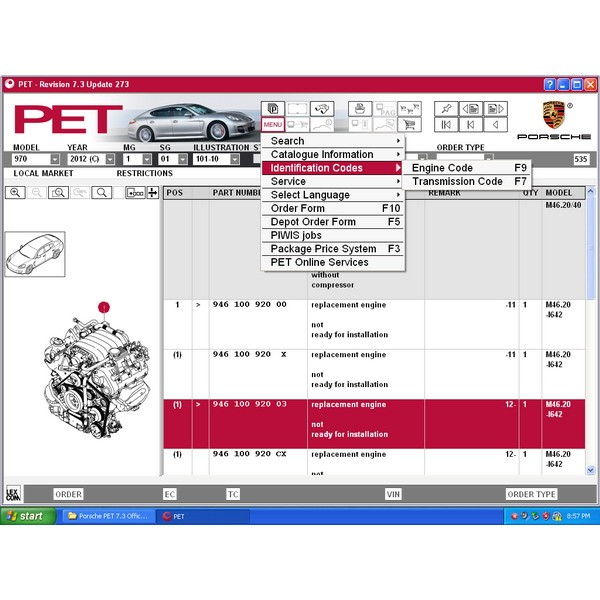Viewport: 600px width, 600px height.
Task: Zoom in on the illustration
Action: pos(15,192)
